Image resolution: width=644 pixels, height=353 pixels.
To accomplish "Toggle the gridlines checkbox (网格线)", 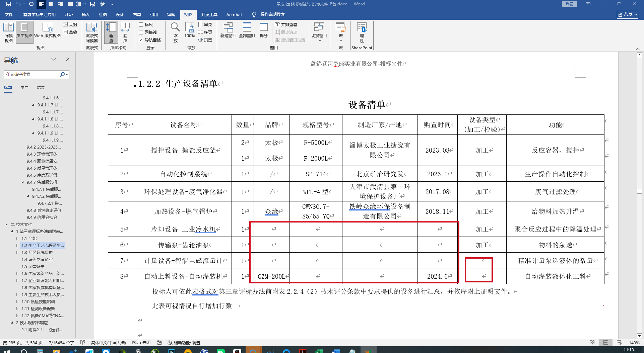I will pyautogui.click(x=141, y=32).
